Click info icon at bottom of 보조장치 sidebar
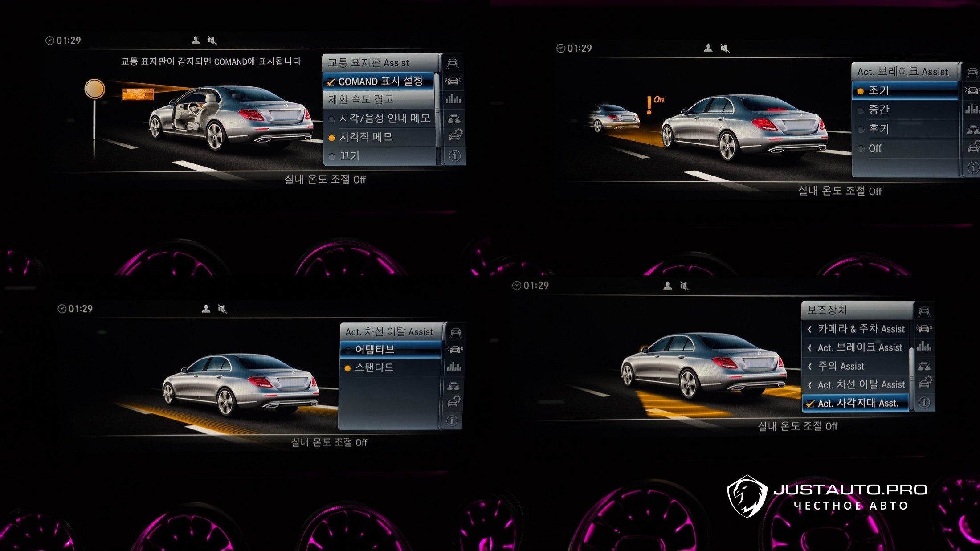The image size is (980, 551). click(x=924, y=402)
